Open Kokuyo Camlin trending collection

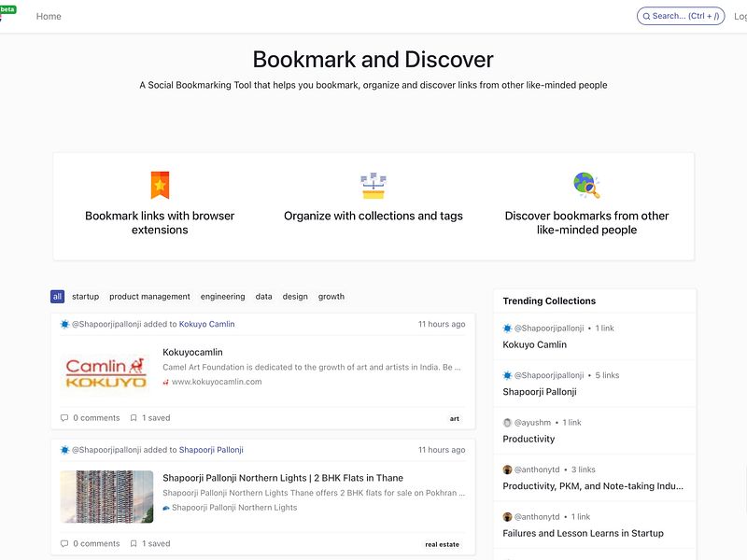click(x=534, y=344)
